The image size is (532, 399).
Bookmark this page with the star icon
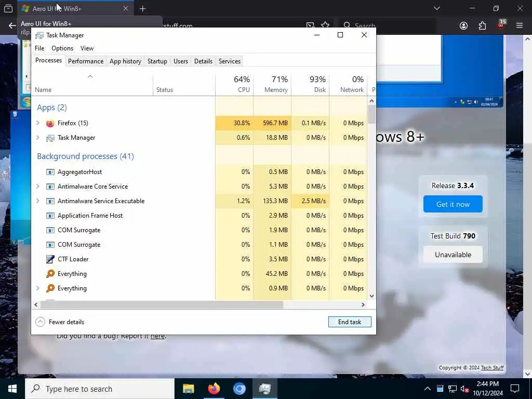tap(325, 25)
